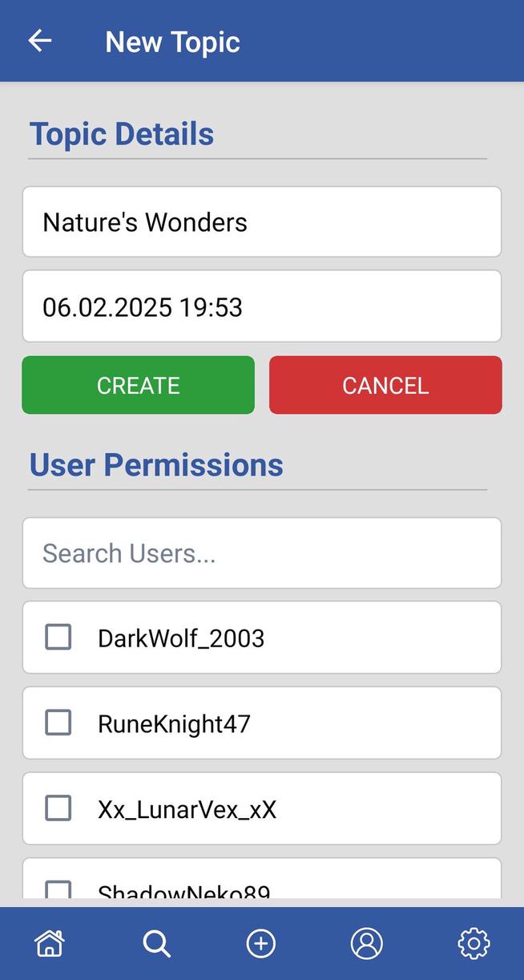Enable permissions for RuneKnight47

click(x=58, y=723)
